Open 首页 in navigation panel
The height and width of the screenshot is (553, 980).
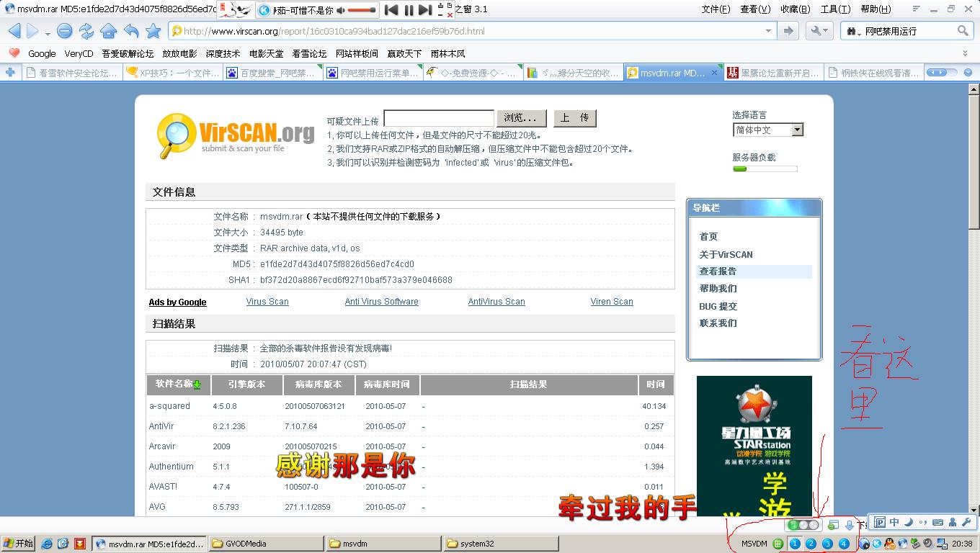708,236
